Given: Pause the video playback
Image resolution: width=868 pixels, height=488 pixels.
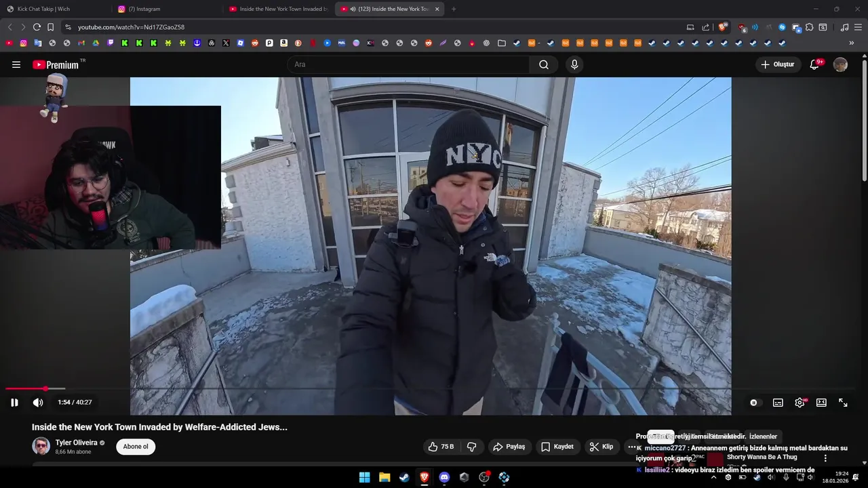Looking at the screenshot, I should click(14, 403).
